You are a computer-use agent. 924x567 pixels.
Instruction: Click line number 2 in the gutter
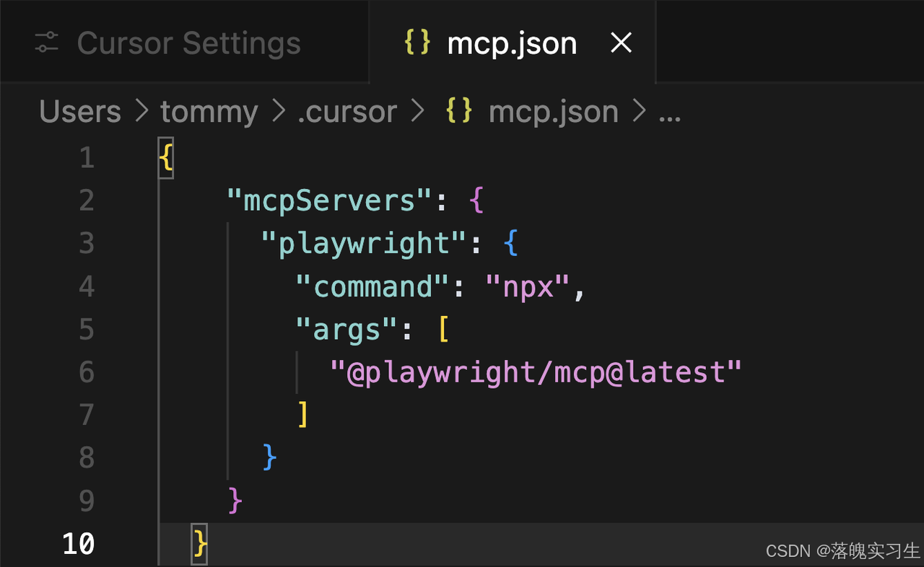tap(87, 200)
